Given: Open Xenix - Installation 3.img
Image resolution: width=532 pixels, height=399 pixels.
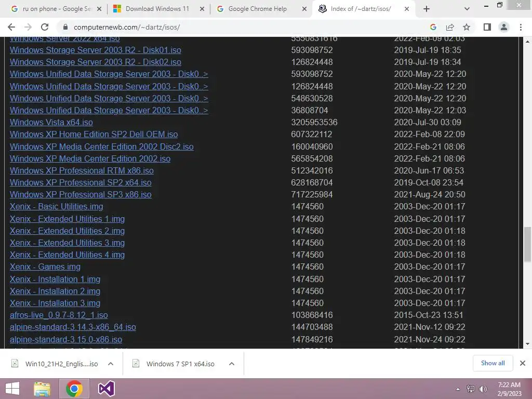Looking at the screenshot, I should pyautogui.click(x=55, y=303).
